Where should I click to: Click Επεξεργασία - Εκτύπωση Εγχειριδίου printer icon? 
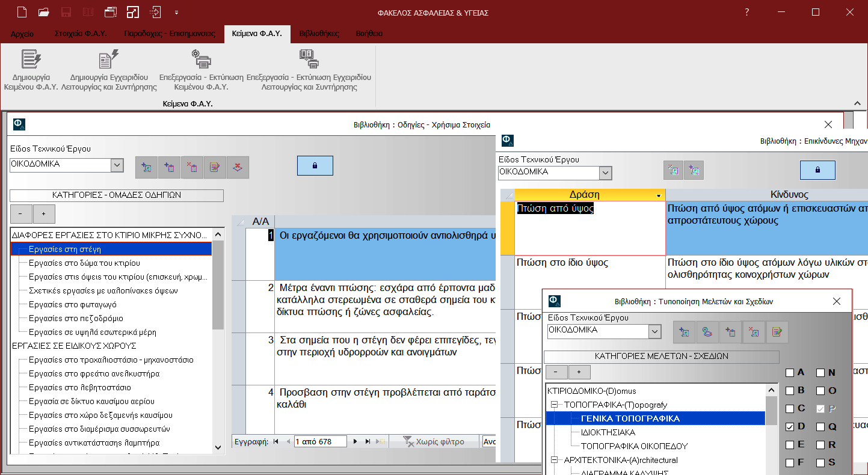point(309,60)
